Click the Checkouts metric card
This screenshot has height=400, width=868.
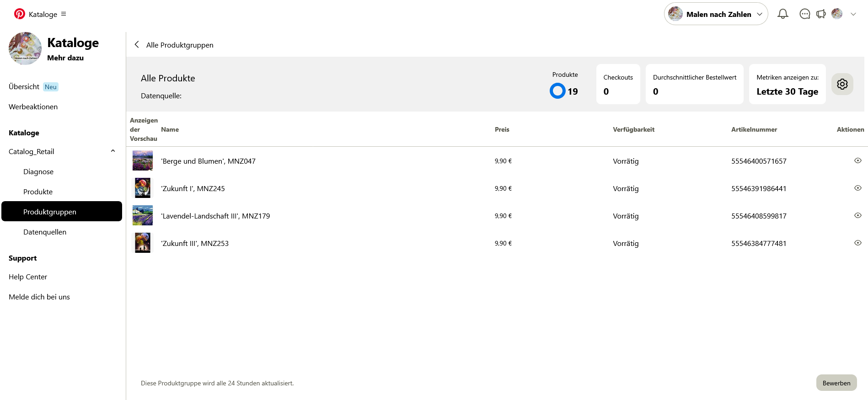coord(618,84)
